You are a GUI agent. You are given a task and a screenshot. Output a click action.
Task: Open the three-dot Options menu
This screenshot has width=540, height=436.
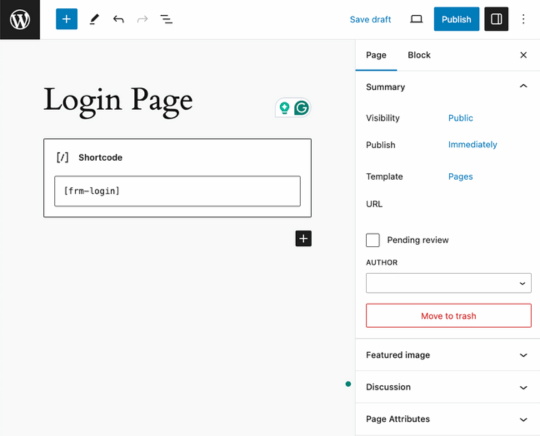pyautogui.click(x=523, y=19)
